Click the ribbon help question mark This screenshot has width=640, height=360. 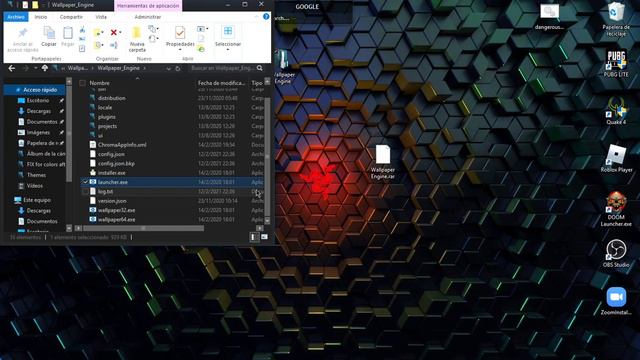click(x=266, y=17)
